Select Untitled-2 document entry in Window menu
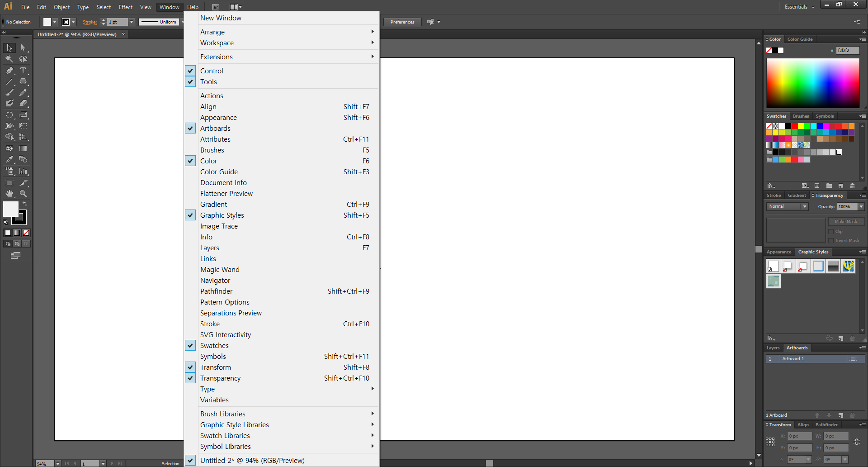The height and width of the screenshot is (467, 868). coord(281,461)
